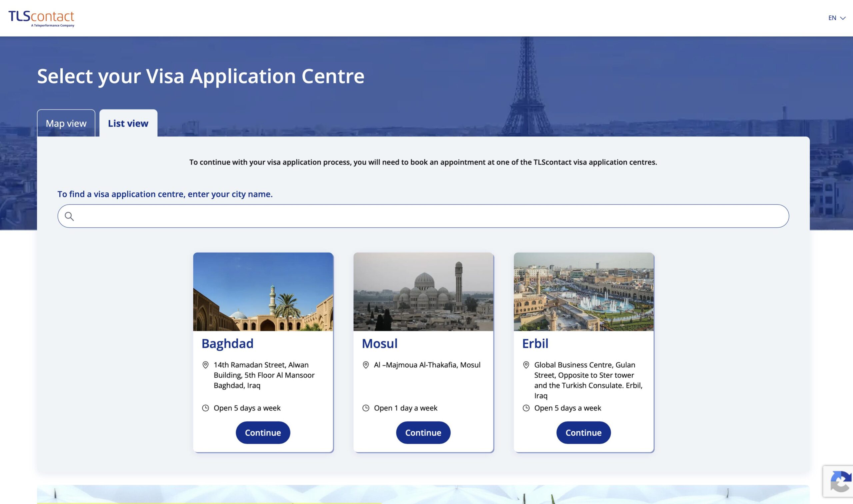This screenshot has height=504, width=853.
Task: Click the Al-Majmoua Al-Thakafia address
Action: [x=427, y=365]
